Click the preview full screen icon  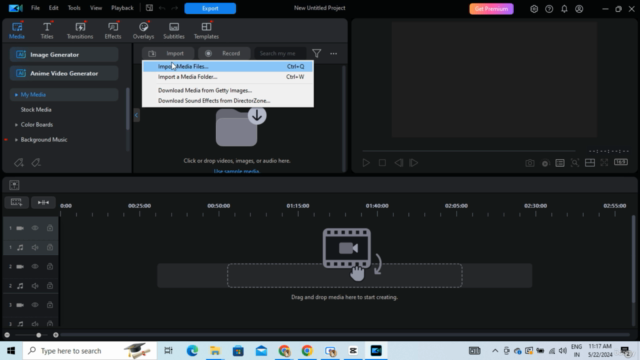click(x=604, y=162)
